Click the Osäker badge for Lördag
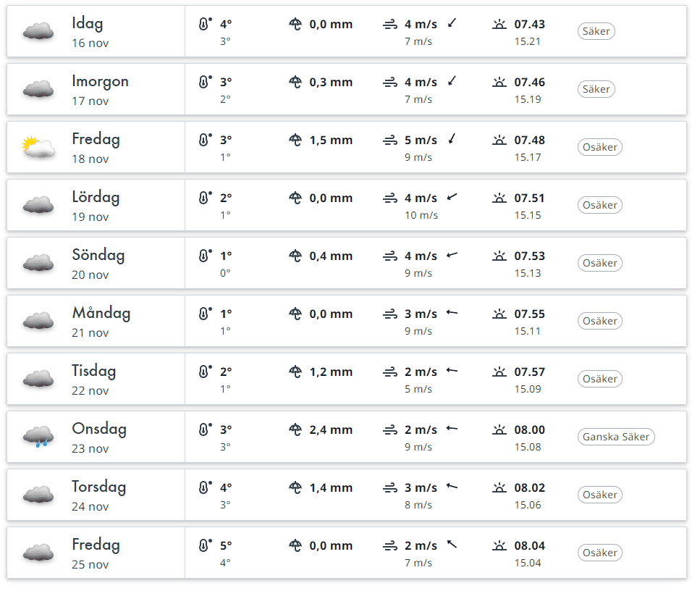The height and width of the screenshot is (591, 700). (x=600, y=205)
